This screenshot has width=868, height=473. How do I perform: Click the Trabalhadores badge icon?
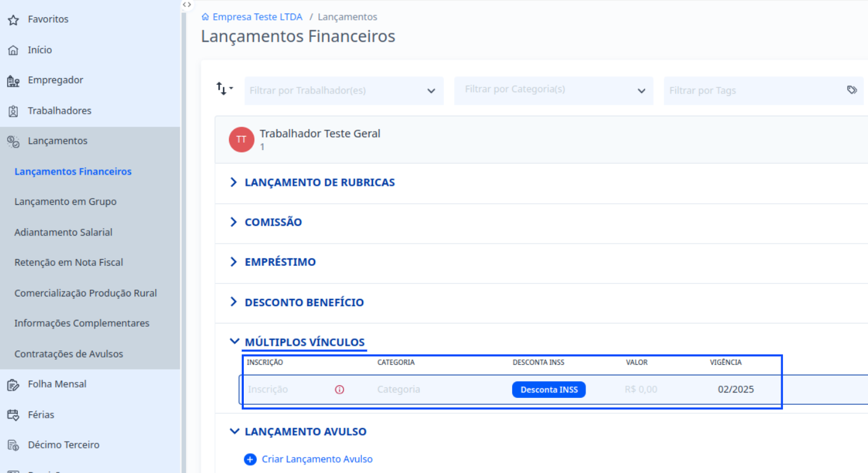click(13, 111)
